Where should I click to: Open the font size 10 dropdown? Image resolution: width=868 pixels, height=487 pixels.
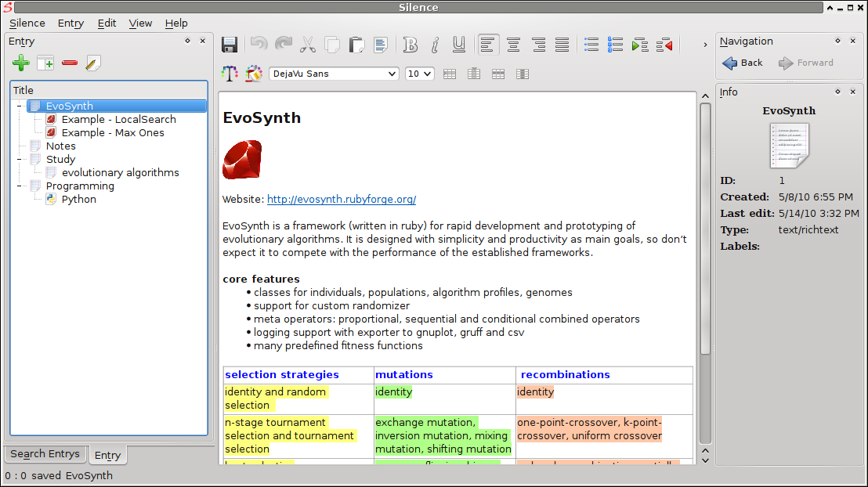pyautogui.click(x=419, y=74)
